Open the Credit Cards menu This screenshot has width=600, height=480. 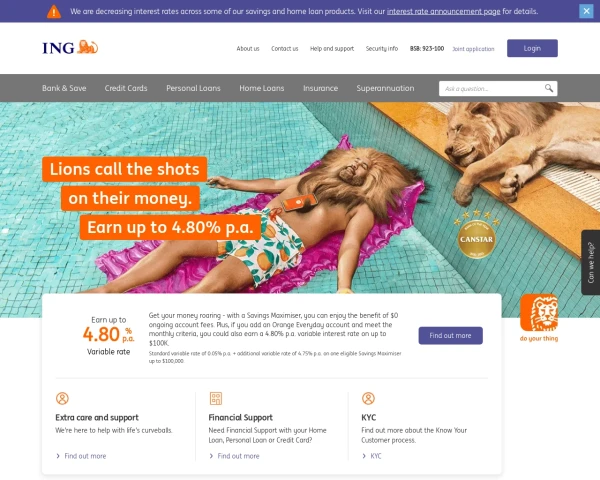(x=126, y=88)
